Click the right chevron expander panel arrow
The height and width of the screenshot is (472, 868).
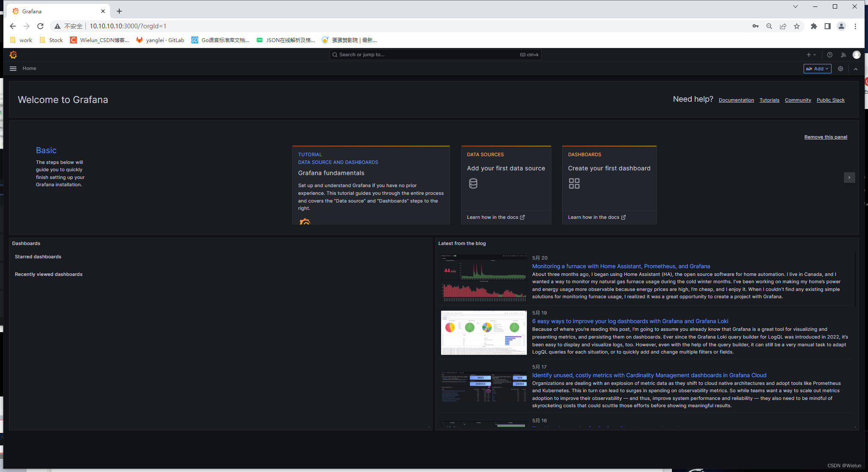pyautogui.click(x=849, y=177)
